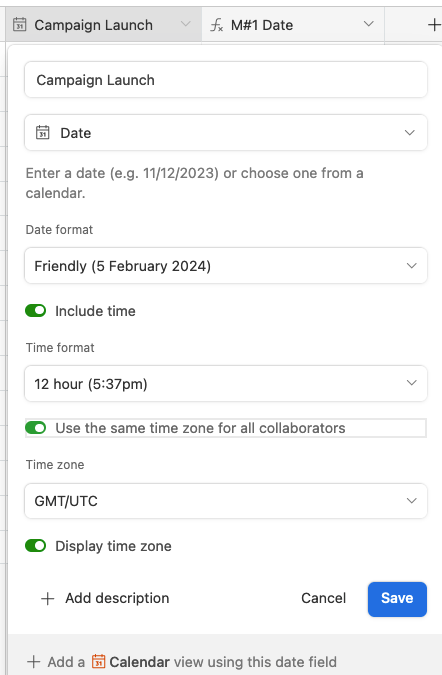Screen dimensions: 442x675
Task: Click the formula fx icon beside M#1 Date
Action: 216,25
